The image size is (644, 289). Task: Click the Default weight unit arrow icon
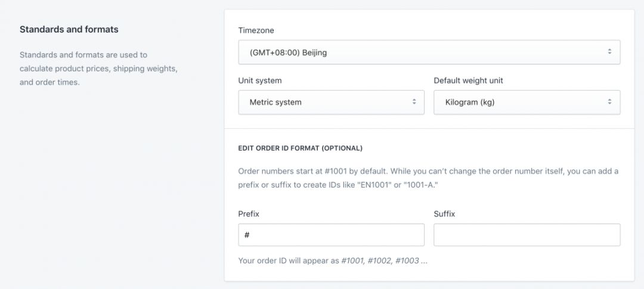609,102
